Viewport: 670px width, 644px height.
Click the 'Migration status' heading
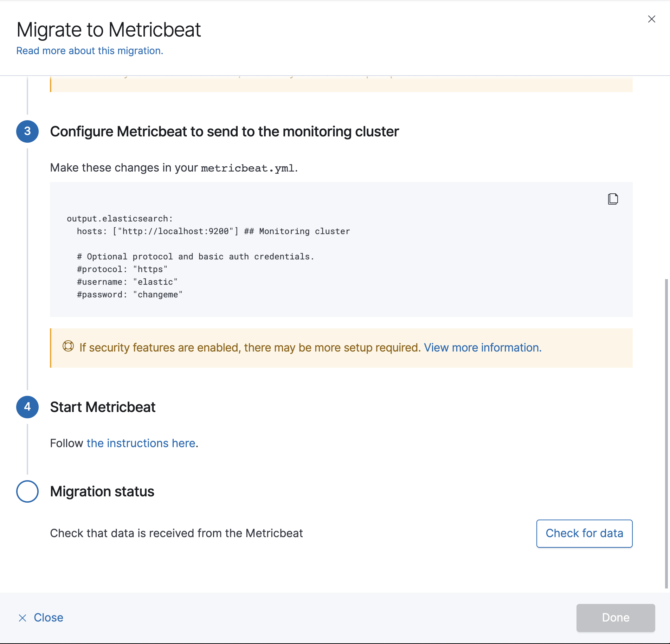tap(102, 491)
